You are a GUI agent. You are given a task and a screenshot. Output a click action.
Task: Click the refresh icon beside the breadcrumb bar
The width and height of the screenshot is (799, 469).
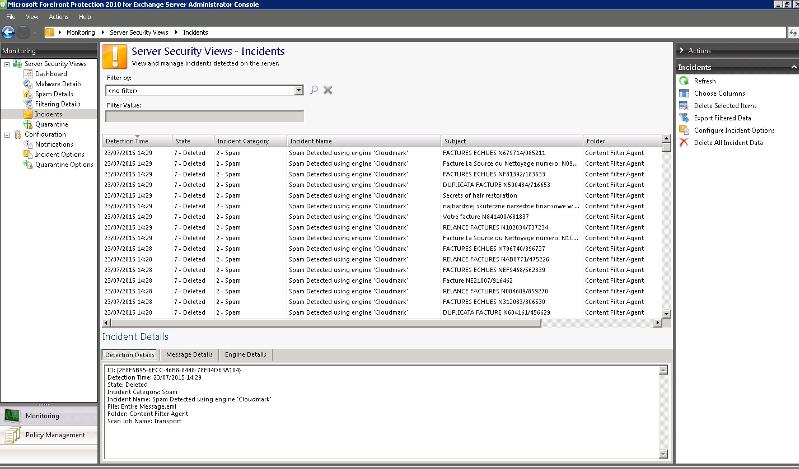(x=793, y=32)
